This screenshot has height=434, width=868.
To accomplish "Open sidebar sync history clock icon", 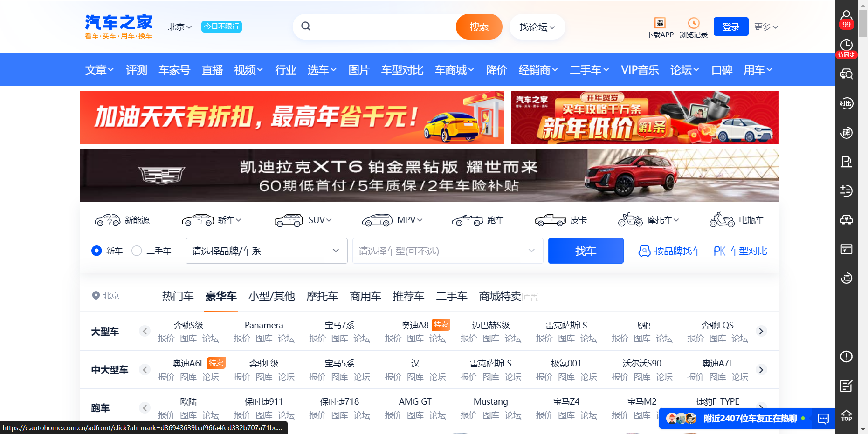I will [x=847, y=48].
